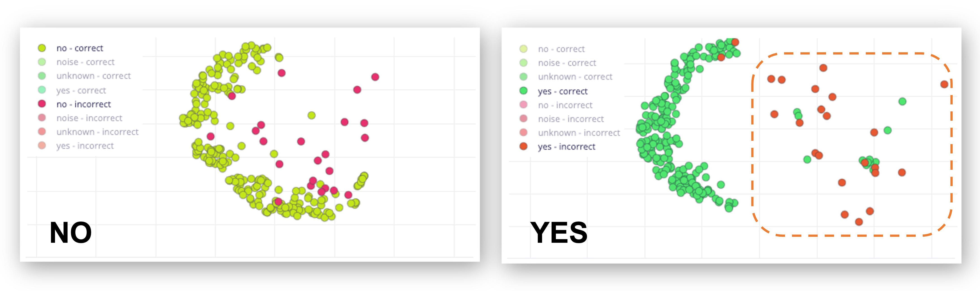
Task: Enable 'unknown - correct' legend item in NO plot
Action: pyautogui.click(x=93, y=76)
